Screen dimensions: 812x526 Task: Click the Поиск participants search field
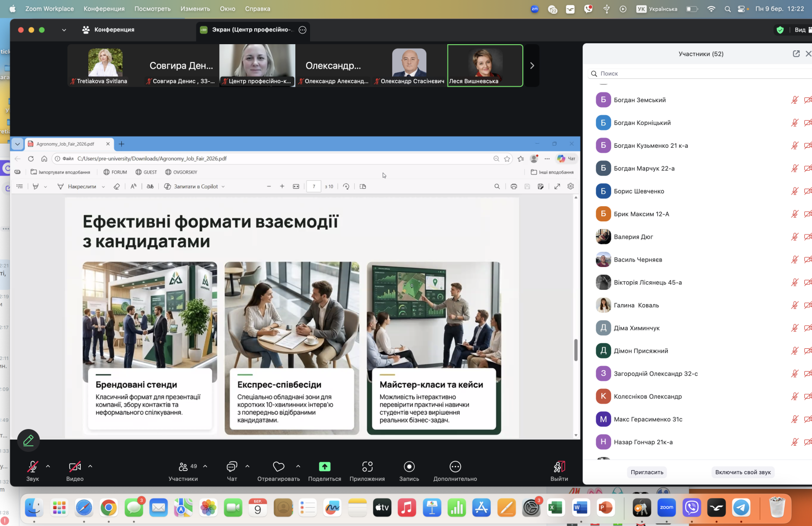pyautogui.click(x=700, y=74)
